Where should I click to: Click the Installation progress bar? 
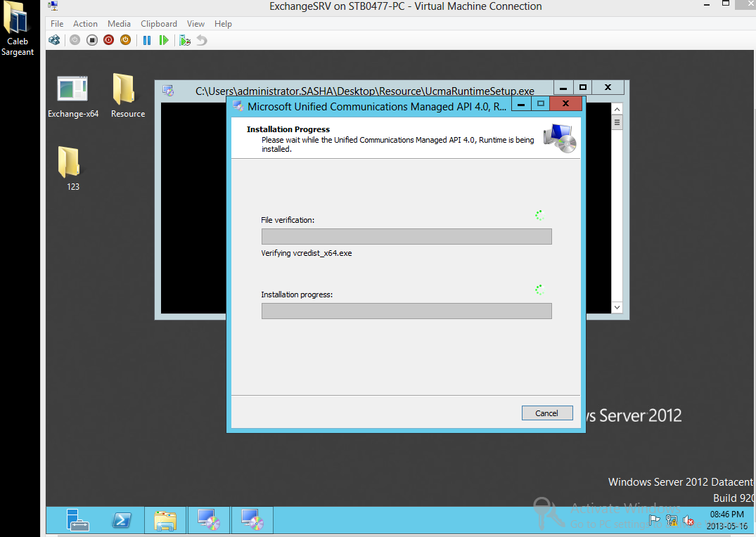[406, 311]
